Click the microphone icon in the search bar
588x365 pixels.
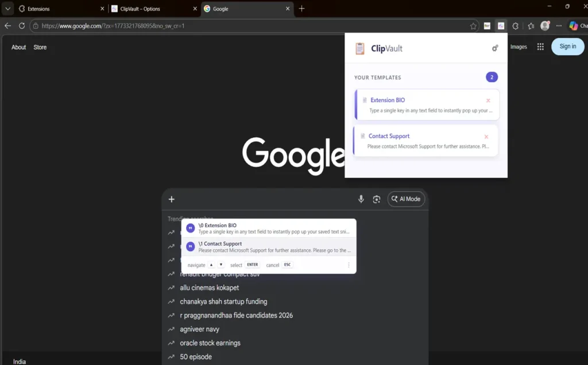coord(361,199)
